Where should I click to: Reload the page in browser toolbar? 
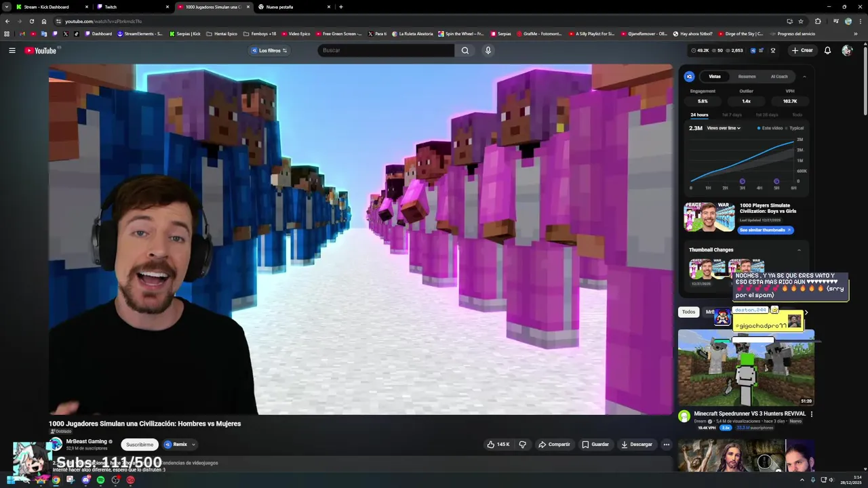[31, 21]
